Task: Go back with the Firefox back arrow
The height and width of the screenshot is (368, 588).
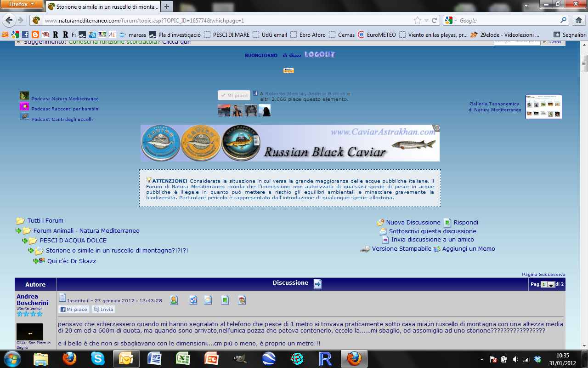Action: [9, 20]
